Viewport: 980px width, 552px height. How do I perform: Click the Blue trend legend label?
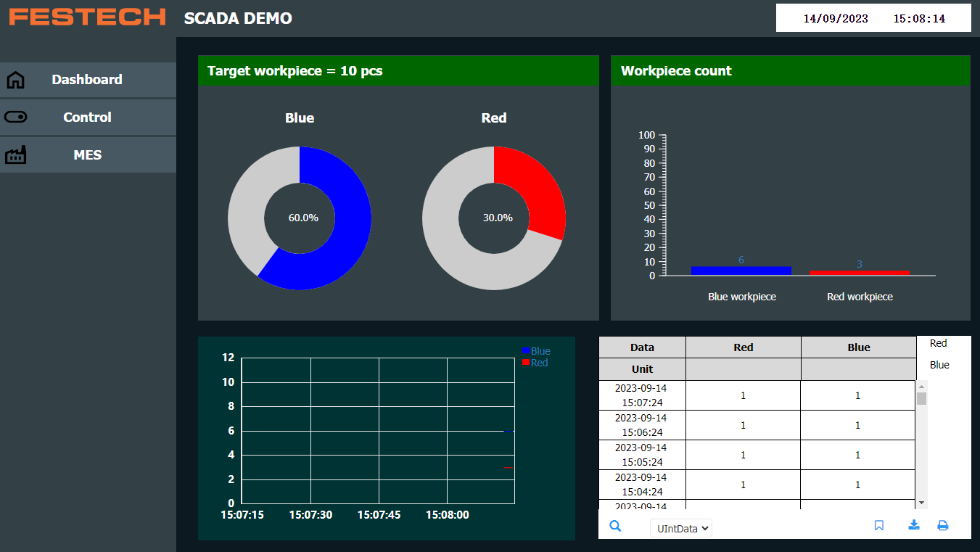click(x=540, y=351)
